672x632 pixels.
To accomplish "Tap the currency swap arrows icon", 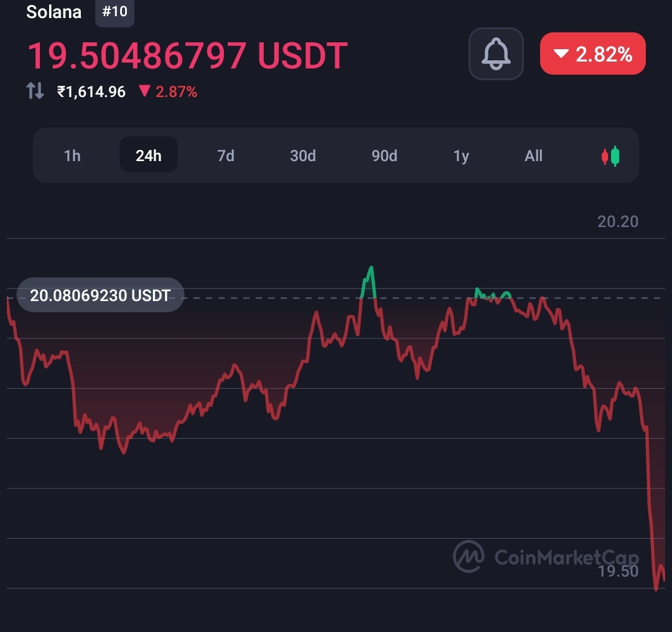I will click(35, 91).
